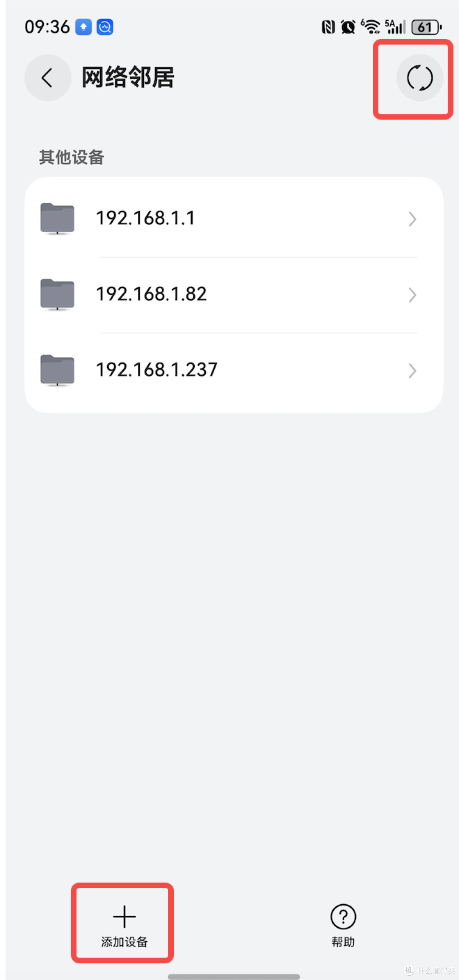Screen dimensions: 459x980
Task: Select the 添加设备 label
Action: pos(124,942)
